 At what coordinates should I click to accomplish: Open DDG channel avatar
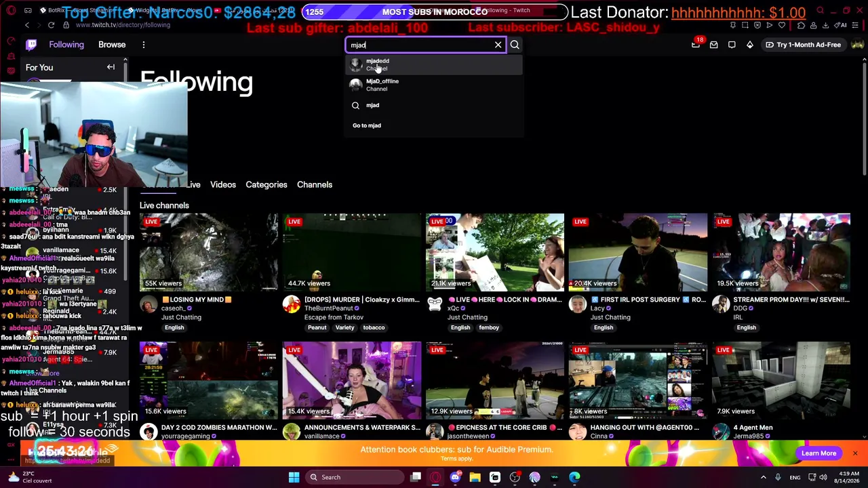721,304
